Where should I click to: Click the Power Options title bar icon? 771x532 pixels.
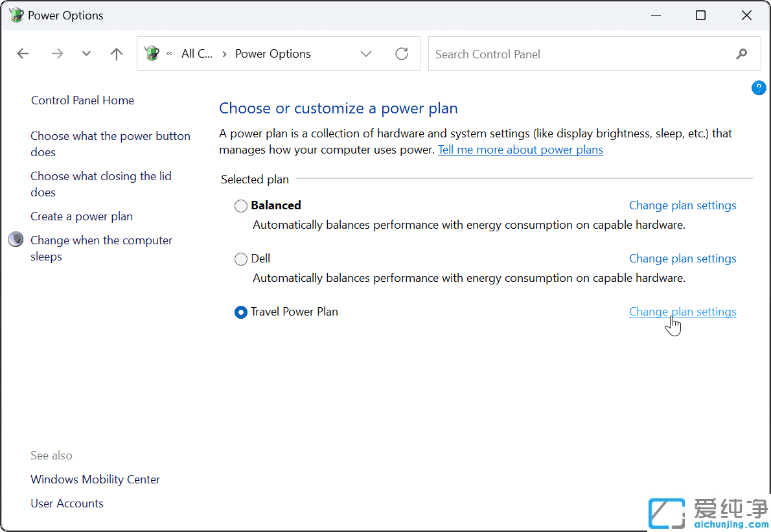pyautogui.click(x=16, y=16)
